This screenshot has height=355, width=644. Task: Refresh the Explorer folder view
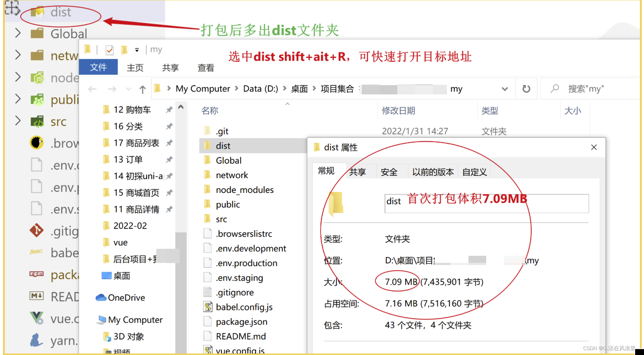526,89
